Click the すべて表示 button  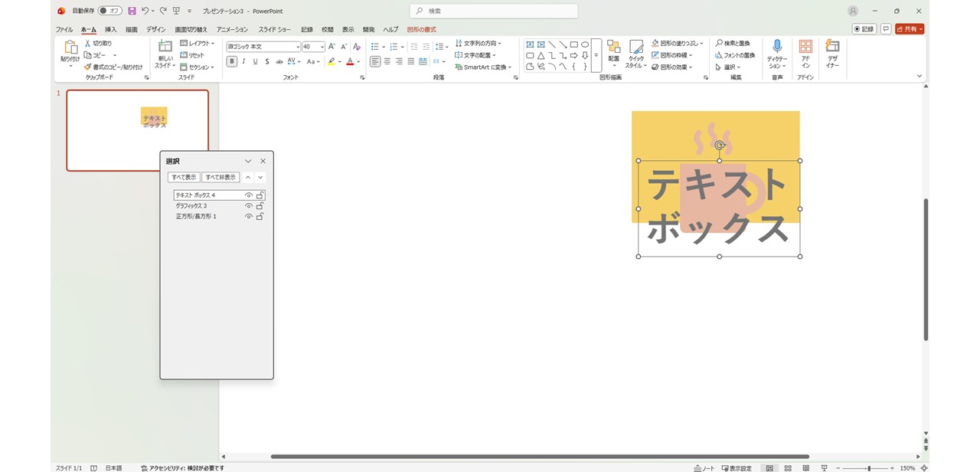click(184, 177)
